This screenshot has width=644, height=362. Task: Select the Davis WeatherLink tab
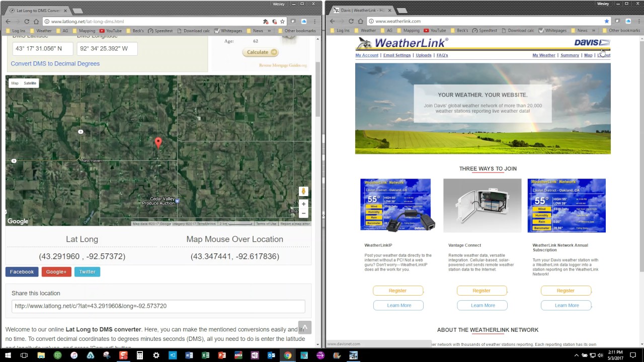point(362,10)
